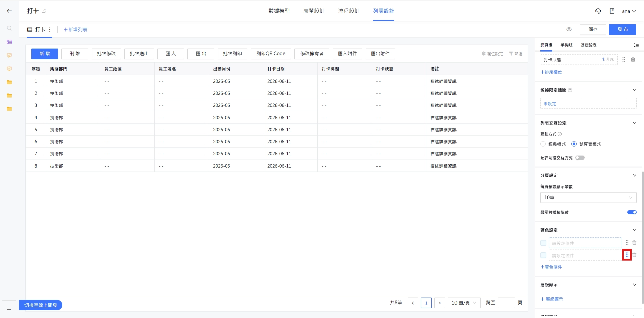This screenshot has width=644, height=318.
Task: Toggle preview eye icon near 儲存
Action: tap(569, 29)
